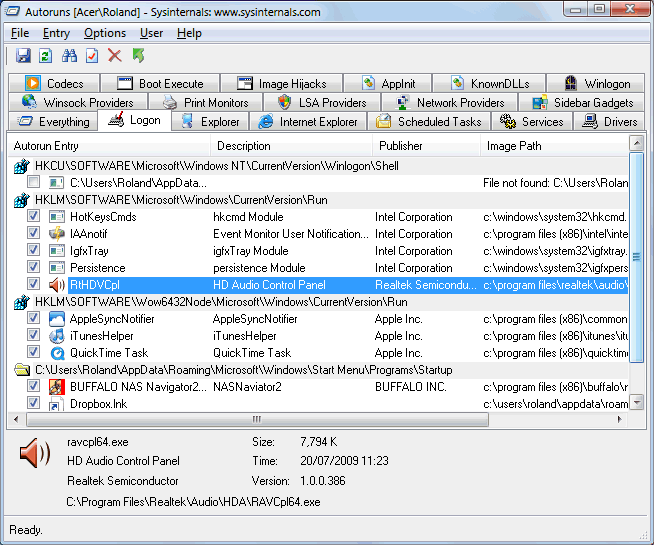Screen dimensions: 654x545
Task: Click the green Jump to entry icon
Action: (x=138, y=56)
